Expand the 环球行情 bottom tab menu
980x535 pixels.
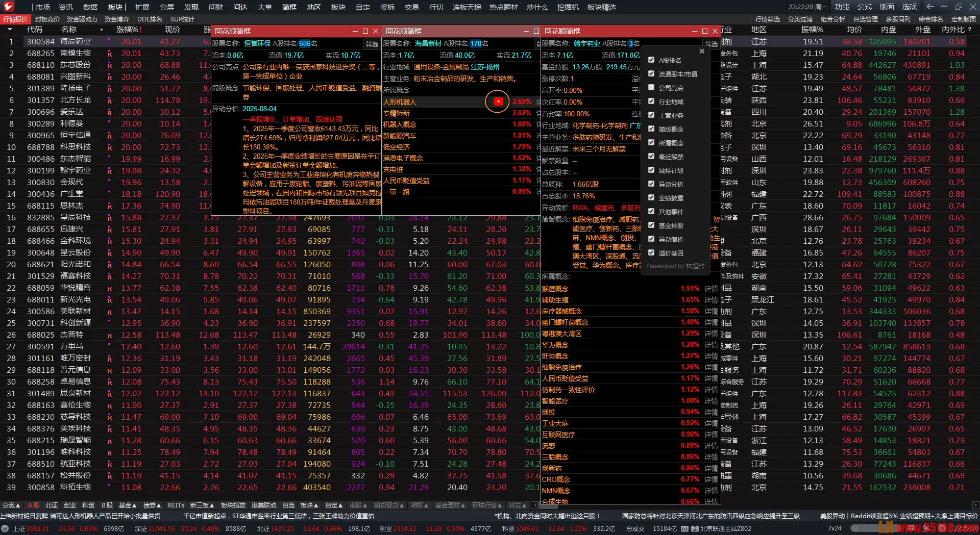click(x=487, y=505)
